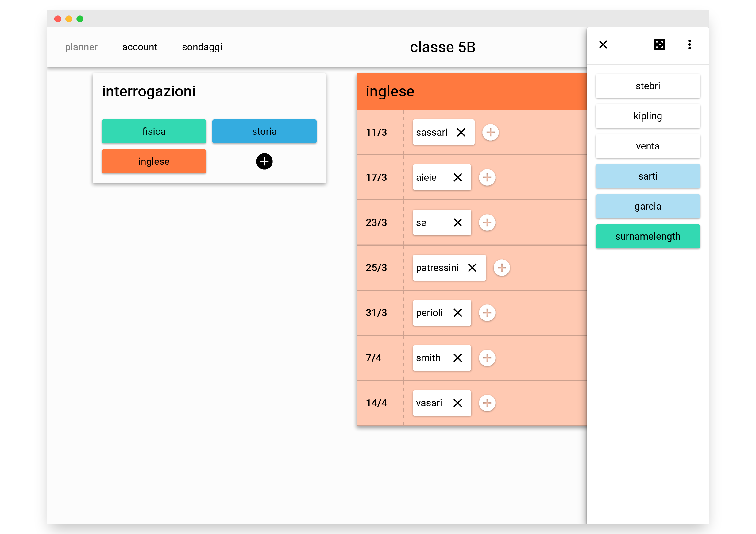Screen dimensions: 756x534
Task: Add a student to 17/3 row
Action: click(487, 178)
